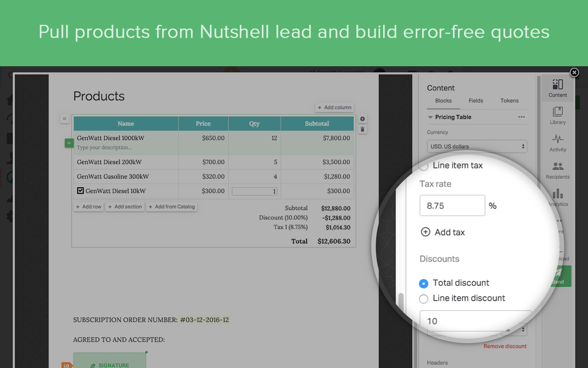The width and height of the screenshot is (588, 368).
Task: Click the GenWatt Diesel 200kW name cell
Action: click(109, 162)
